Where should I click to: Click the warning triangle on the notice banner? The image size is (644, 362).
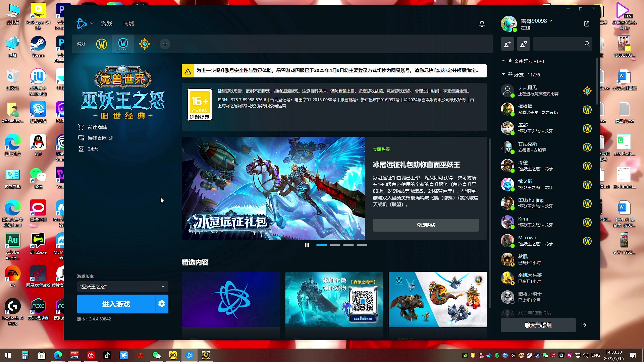188,71
